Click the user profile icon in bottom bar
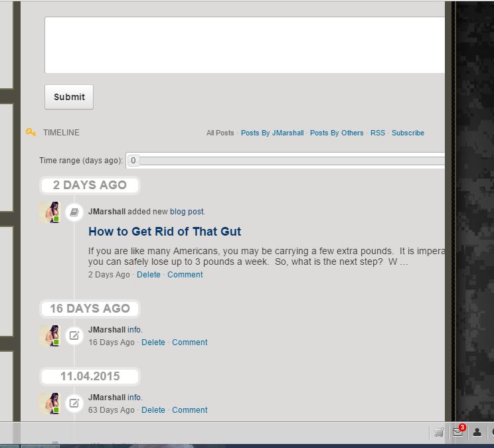494x448 pixels. click(477, 432)
